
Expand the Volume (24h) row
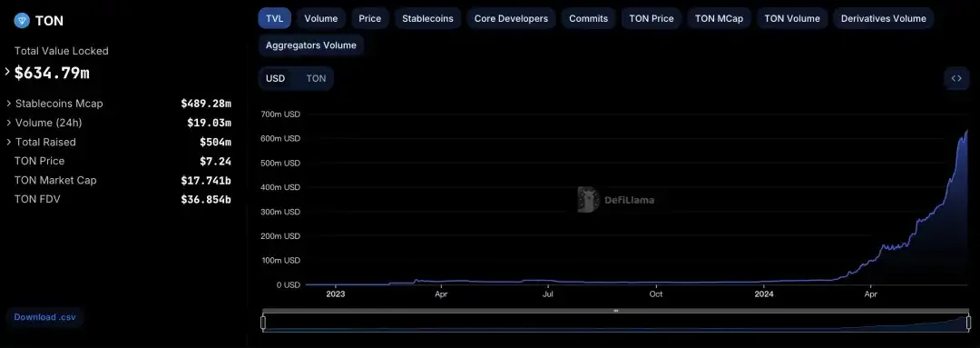(x=9, y=123)
